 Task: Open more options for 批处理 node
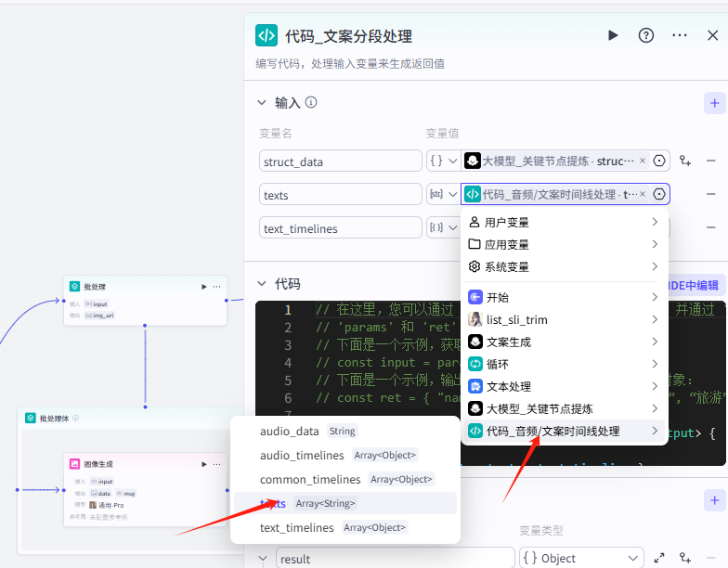point(217,287)
